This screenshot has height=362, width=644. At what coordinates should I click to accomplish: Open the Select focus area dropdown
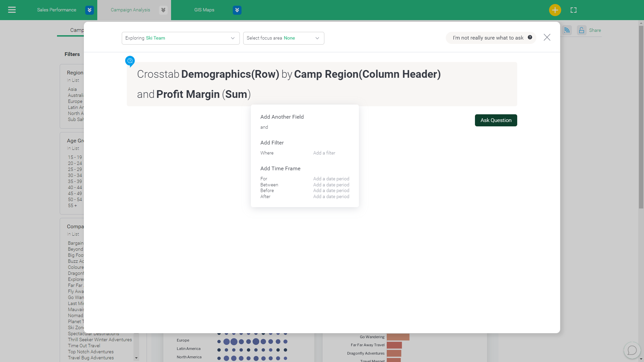[x=283, y=38]
